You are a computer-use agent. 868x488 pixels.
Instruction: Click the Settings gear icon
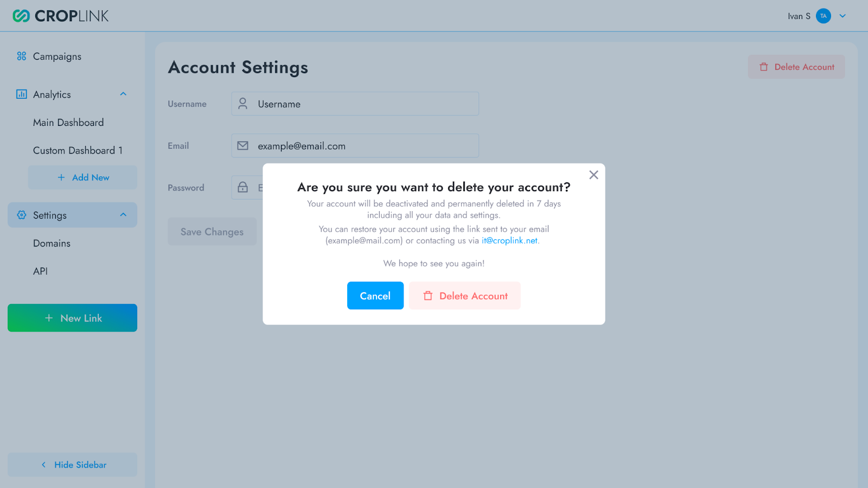point(22,215)
